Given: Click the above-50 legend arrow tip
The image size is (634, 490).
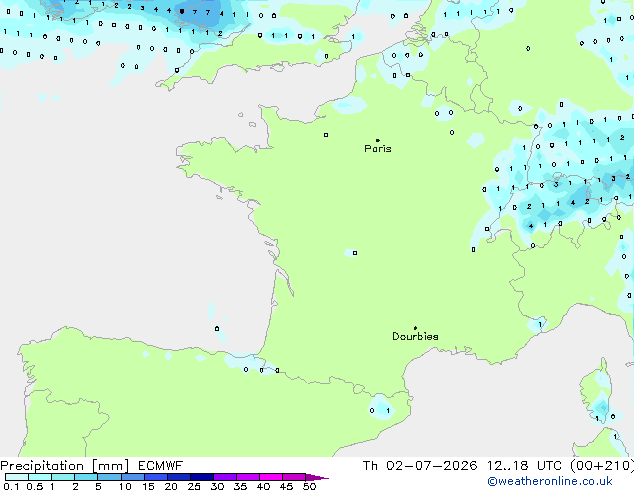Looking at the screenshot, I should click(x=317, y=477).
